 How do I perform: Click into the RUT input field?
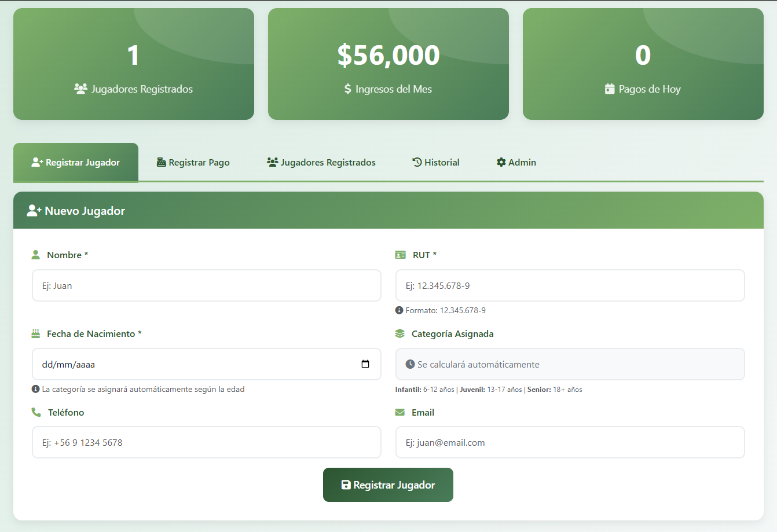tap(570, 285)
